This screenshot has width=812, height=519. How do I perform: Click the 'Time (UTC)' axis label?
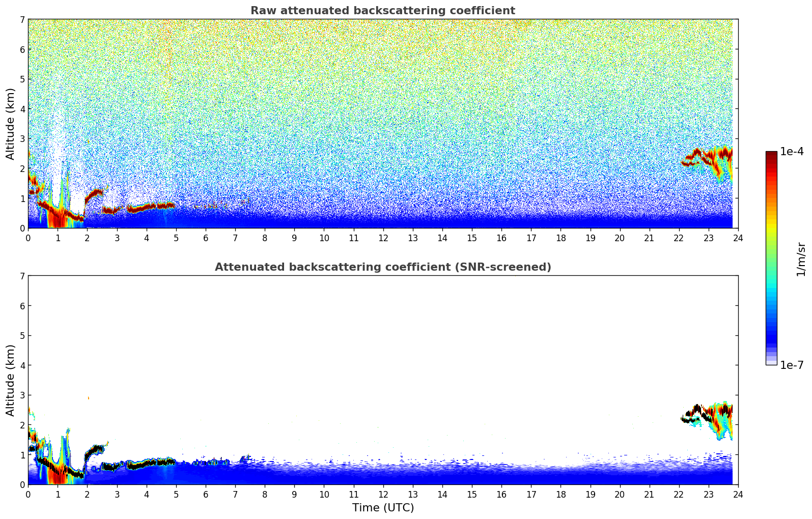(x=383, y=508)
